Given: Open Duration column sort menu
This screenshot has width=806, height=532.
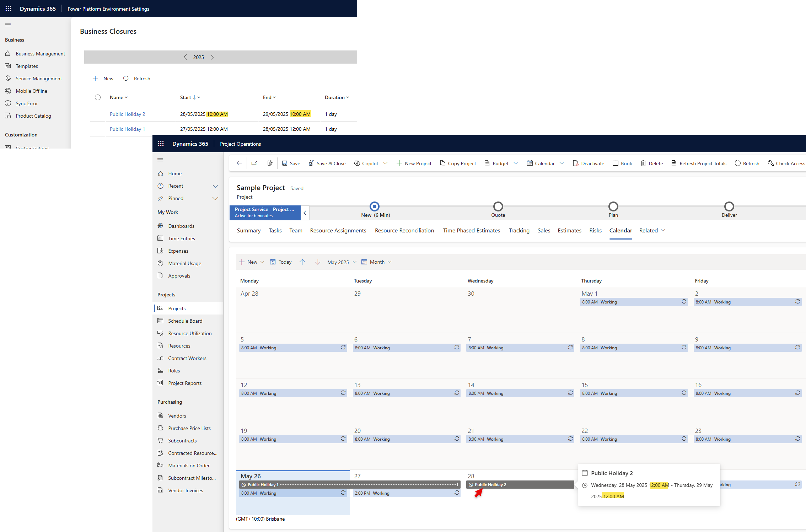Looking at the screenshot, I should (x=337, y=97).
